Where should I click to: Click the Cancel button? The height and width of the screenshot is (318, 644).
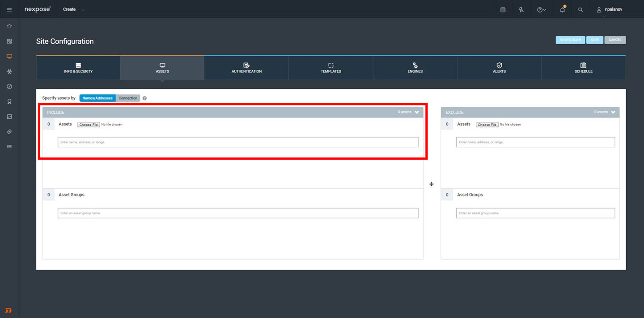615,40
